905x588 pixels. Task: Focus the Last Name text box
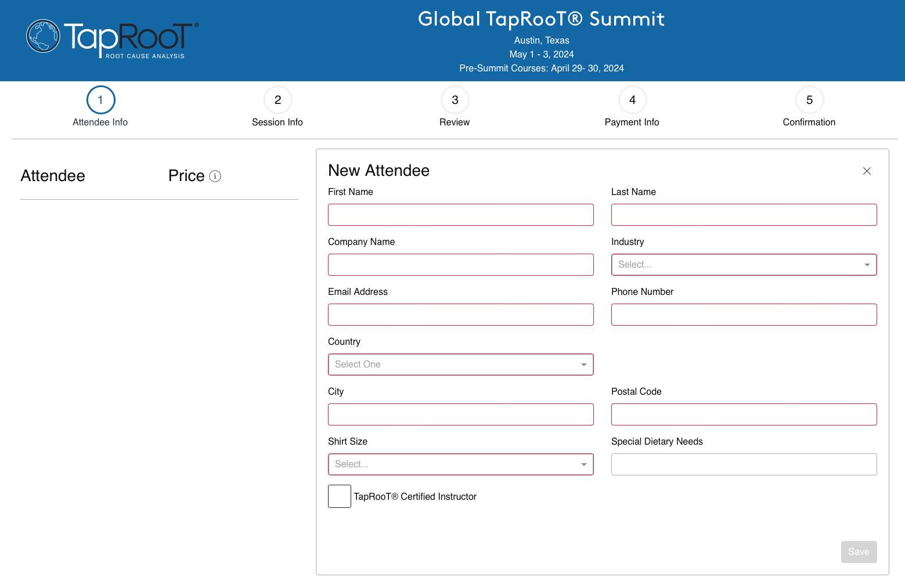[x=744, y=215]
